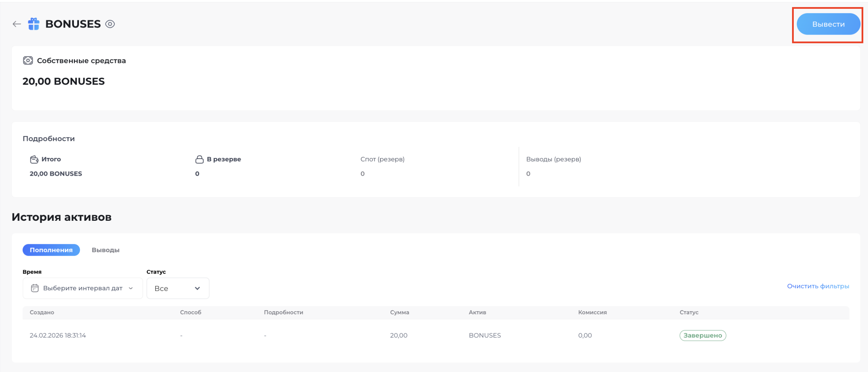Click the BONUSES page title
The width and height of the screenshot is (868, 372).
pos(73,24)
